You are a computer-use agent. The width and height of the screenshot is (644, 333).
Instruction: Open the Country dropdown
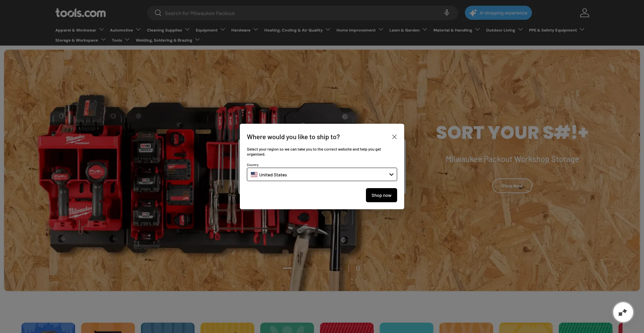click(x=322, y=174)
